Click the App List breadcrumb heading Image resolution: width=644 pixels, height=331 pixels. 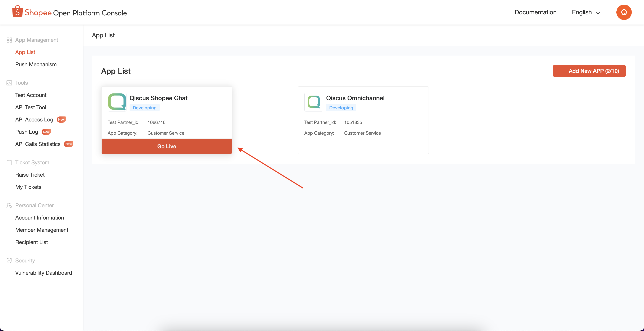coord(103,35)
